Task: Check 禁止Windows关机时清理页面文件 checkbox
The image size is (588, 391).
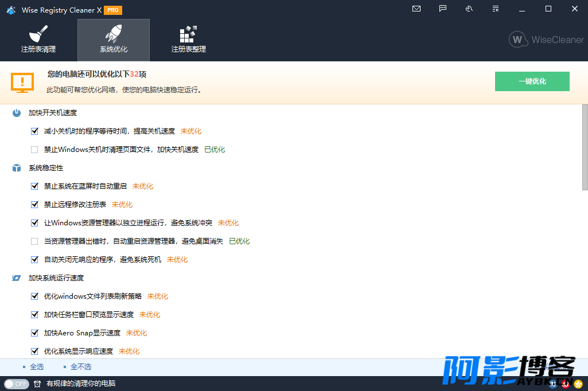Action: tap(34, 150)
